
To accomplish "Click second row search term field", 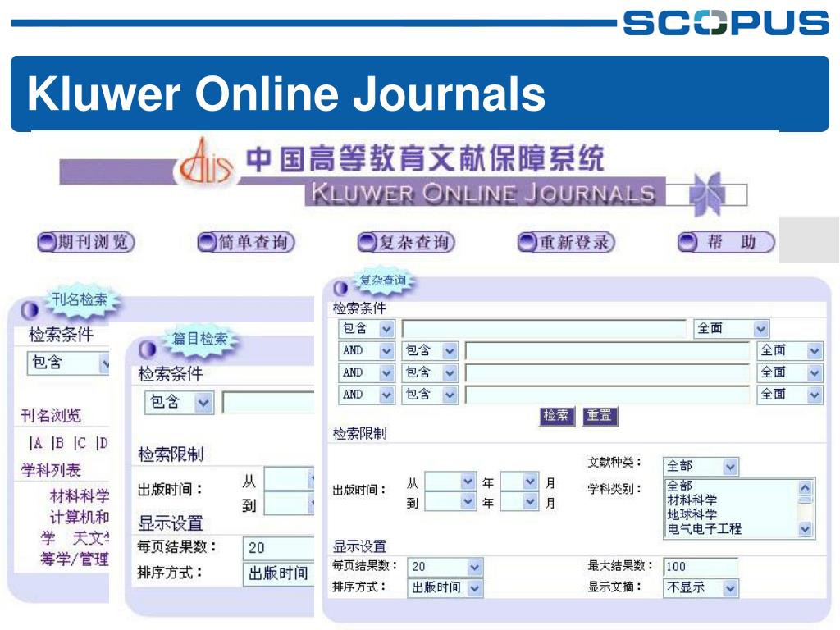I will [607, 351].
